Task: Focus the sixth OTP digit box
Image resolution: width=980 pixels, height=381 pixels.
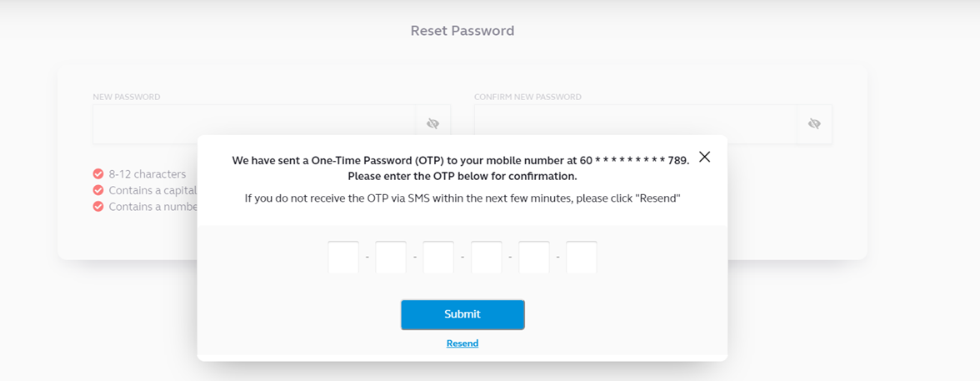Action: point(582,257)
